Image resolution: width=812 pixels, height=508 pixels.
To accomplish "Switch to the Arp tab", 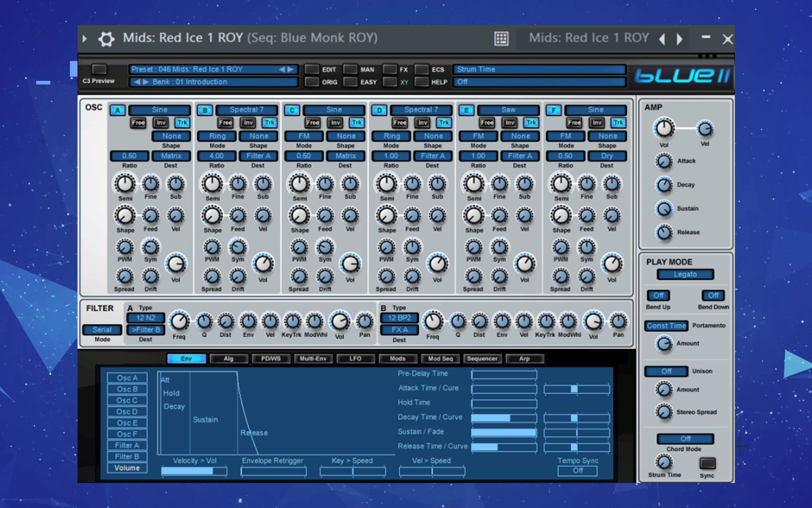I will point(524,359).
